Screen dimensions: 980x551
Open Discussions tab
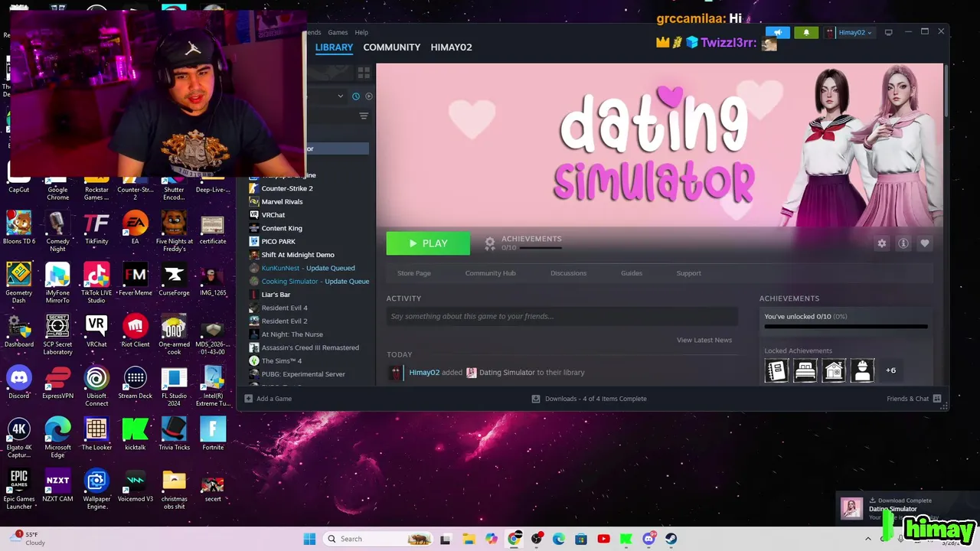[568, 273]
